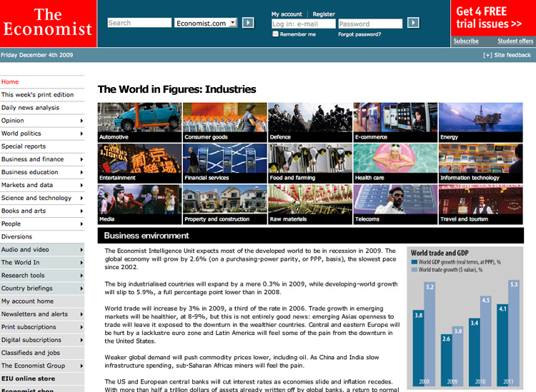Expand the World politics submenu arrow

81,134
